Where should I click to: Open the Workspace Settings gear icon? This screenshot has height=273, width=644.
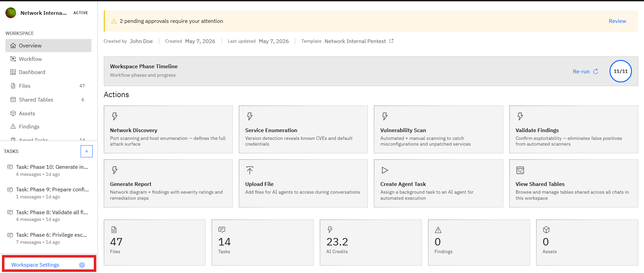tap(82, 265)
